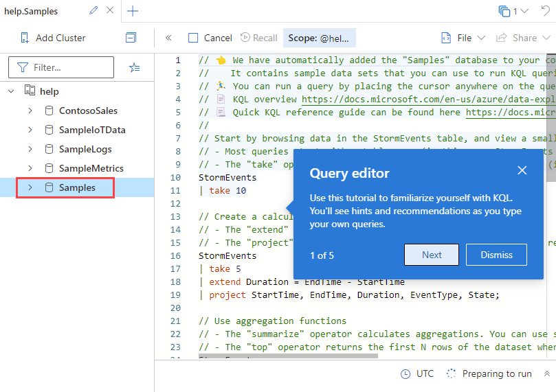
Task: Click the undo arrow icon
Action: click(x=546, y=10)
